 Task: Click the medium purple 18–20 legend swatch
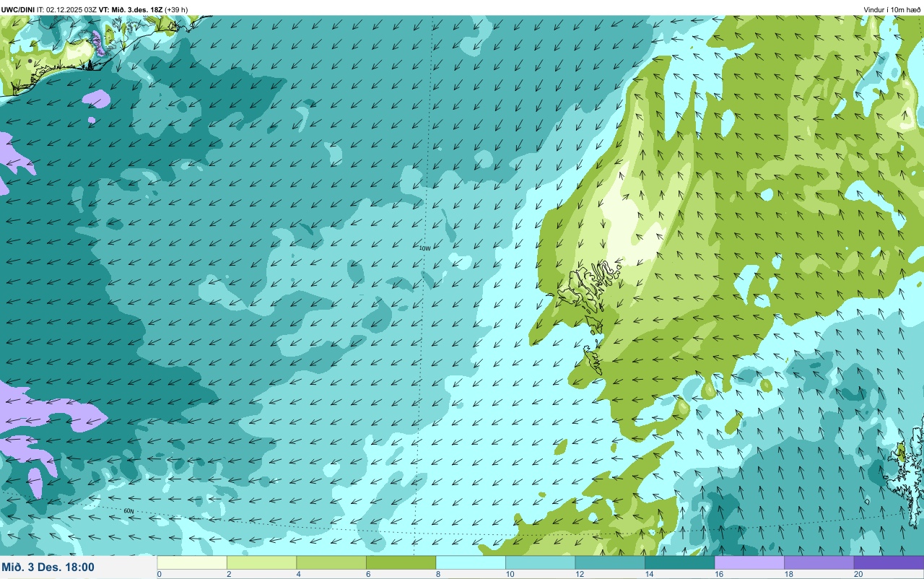click(819, 562)
